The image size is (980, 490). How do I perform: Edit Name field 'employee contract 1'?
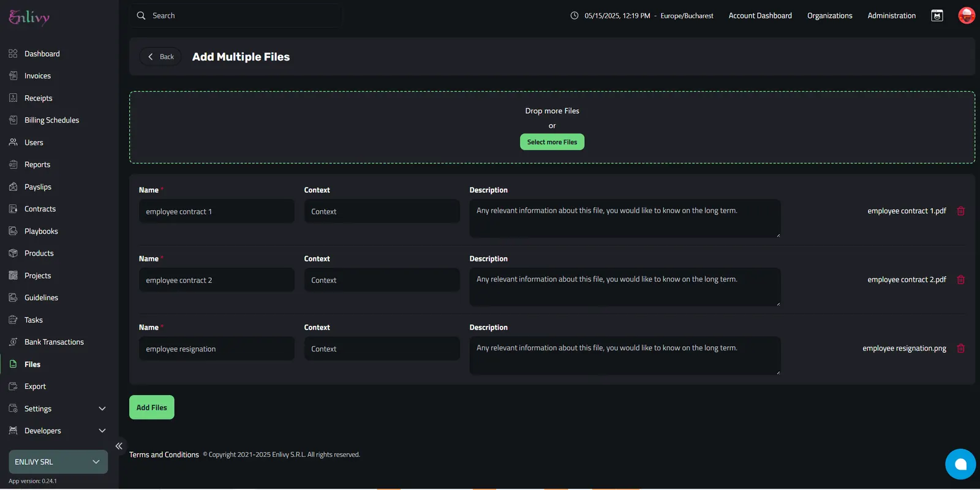(x=217, y=211)
